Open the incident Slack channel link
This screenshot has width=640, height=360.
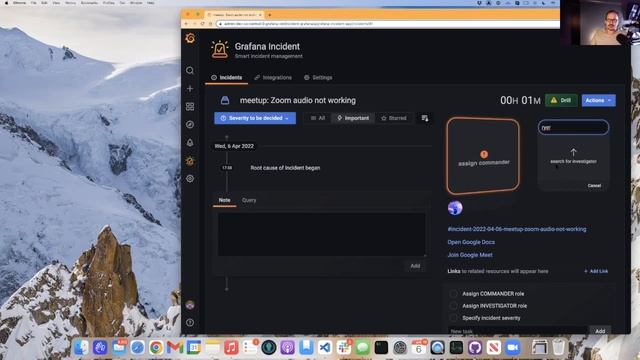click(x=517, y=229)
